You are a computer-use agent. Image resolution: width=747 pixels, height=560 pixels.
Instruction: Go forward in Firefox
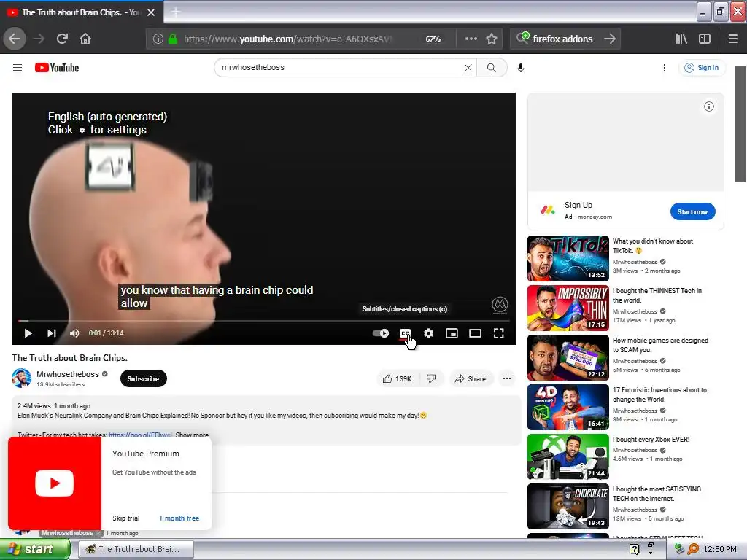39,39
